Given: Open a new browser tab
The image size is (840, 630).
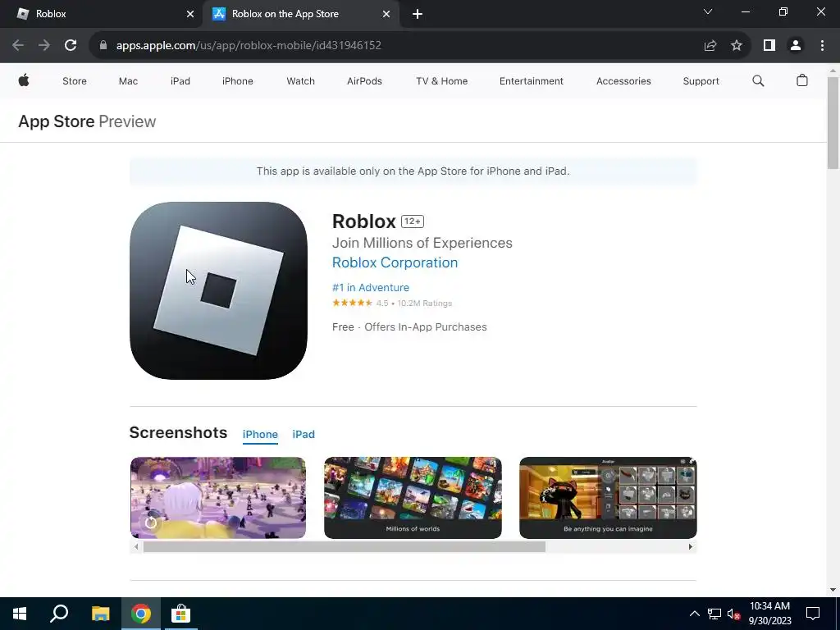Looking at the screenshot, I should [418, 14].
